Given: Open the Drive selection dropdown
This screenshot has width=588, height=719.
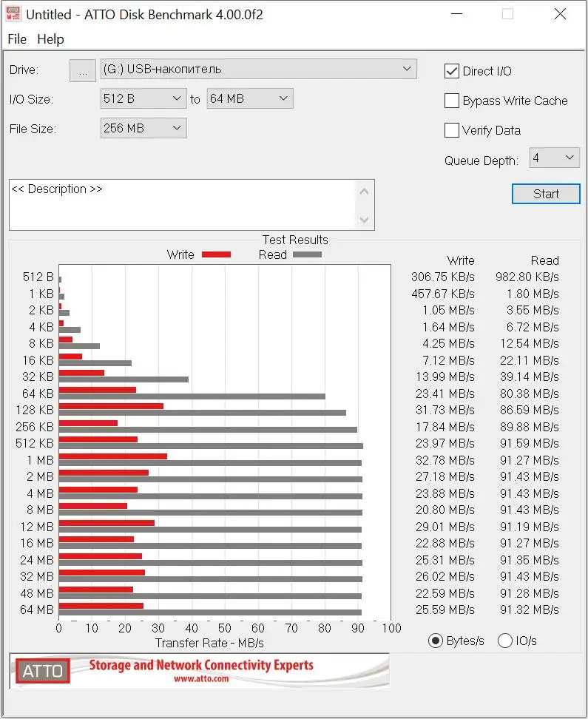Looking at the screenshot, I should pyautogui.click(x=259, y=70).
